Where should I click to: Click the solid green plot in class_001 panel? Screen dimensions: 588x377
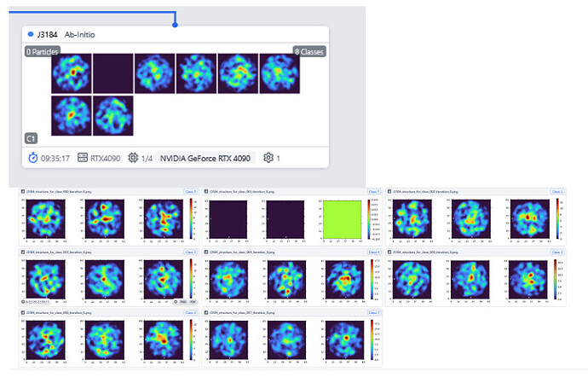coord(342,219)
